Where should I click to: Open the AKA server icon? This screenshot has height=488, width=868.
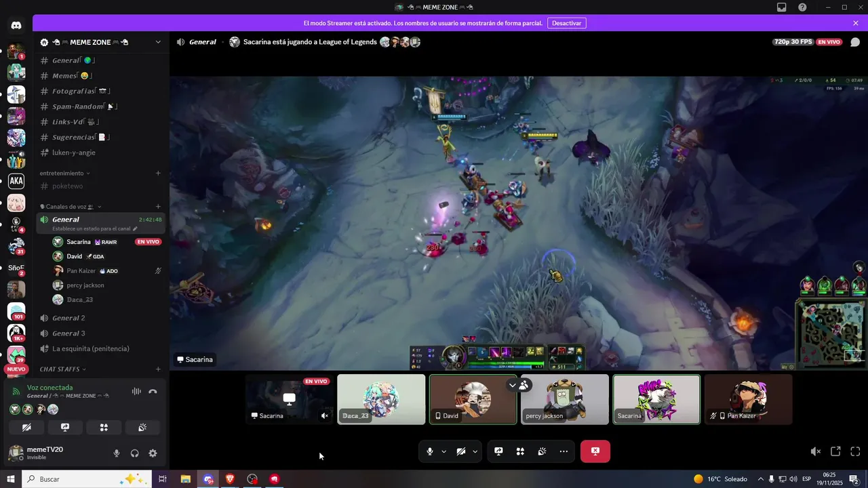(16, 181)
